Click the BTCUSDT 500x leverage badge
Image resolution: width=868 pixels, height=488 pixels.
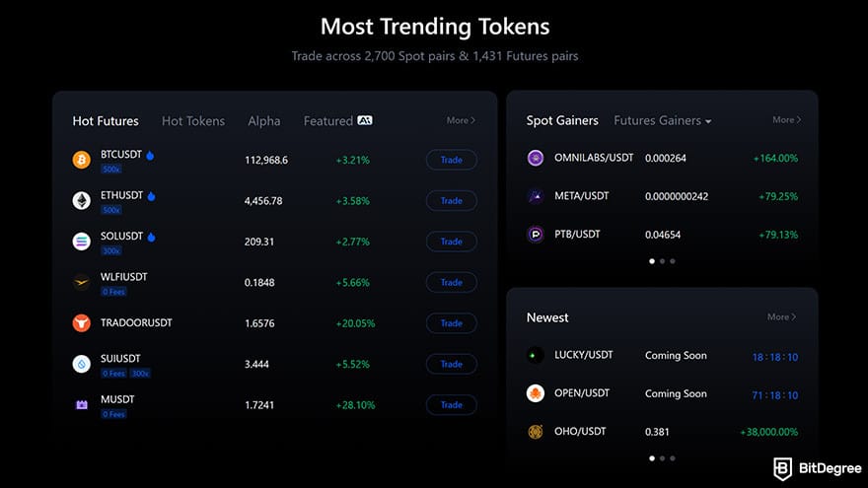[x=111, y=169]
